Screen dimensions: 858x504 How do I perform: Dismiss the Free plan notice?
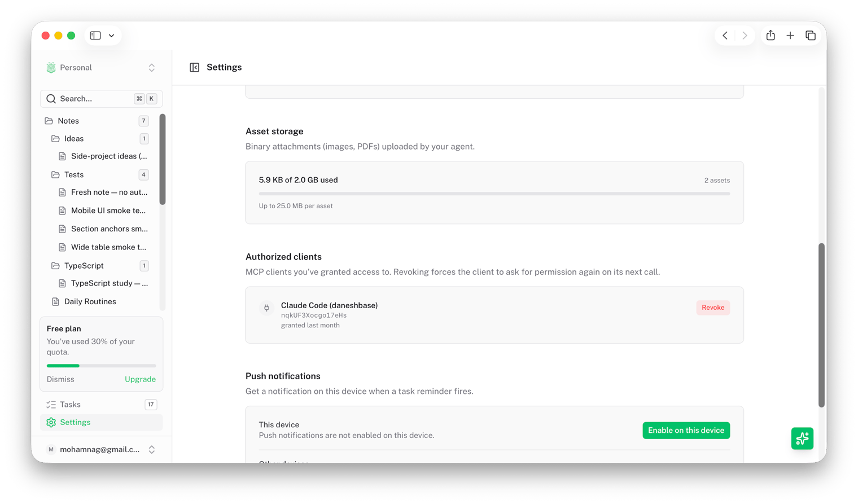[60, 379]
